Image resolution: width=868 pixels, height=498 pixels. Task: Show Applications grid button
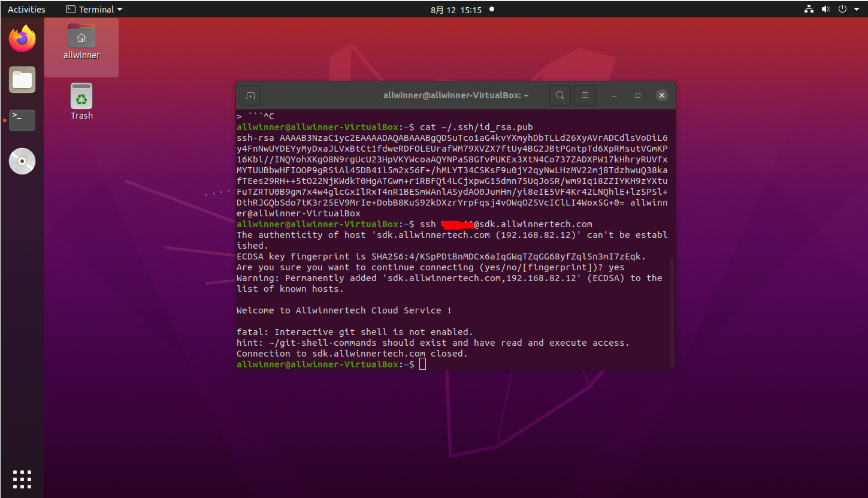click(22, 479)
